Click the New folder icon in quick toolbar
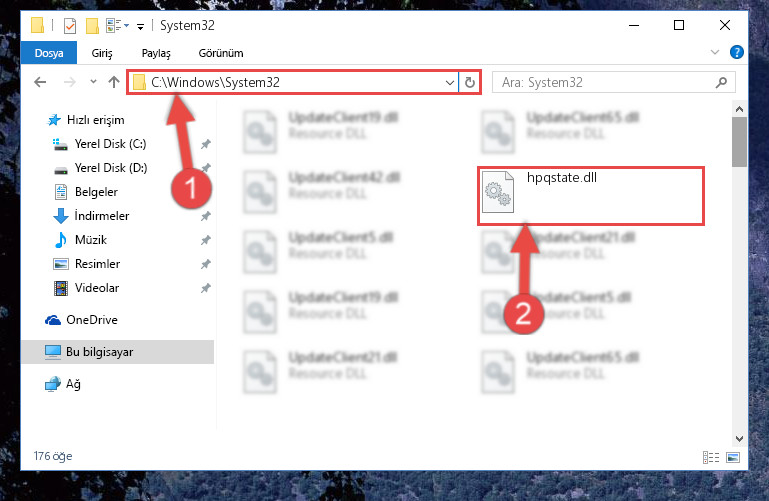Viewport: 769px width, 501px height. 92,25
